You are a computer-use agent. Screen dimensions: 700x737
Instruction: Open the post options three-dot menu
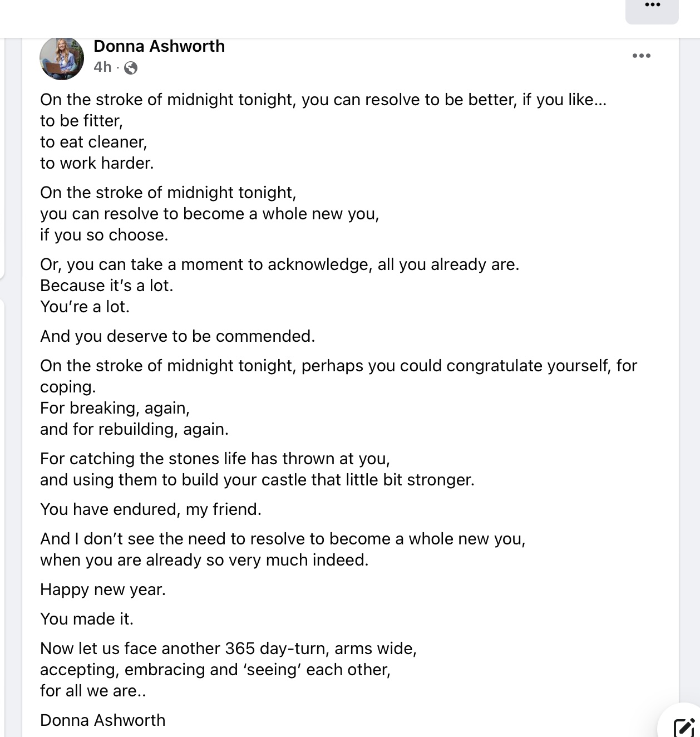pyautogui.click(x=641, y=56)
